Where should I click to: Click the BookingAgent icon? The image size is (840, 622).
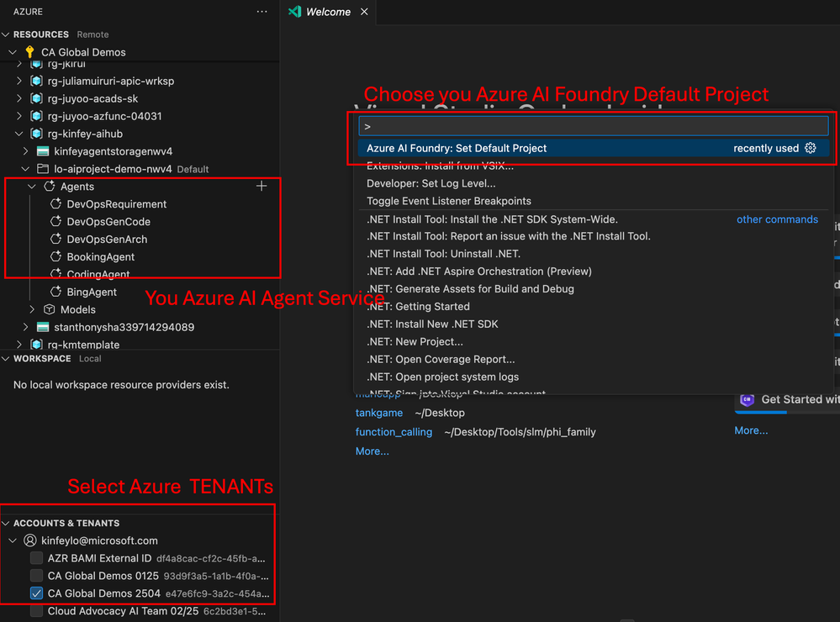pyautogui.click(x=55, y=256)
